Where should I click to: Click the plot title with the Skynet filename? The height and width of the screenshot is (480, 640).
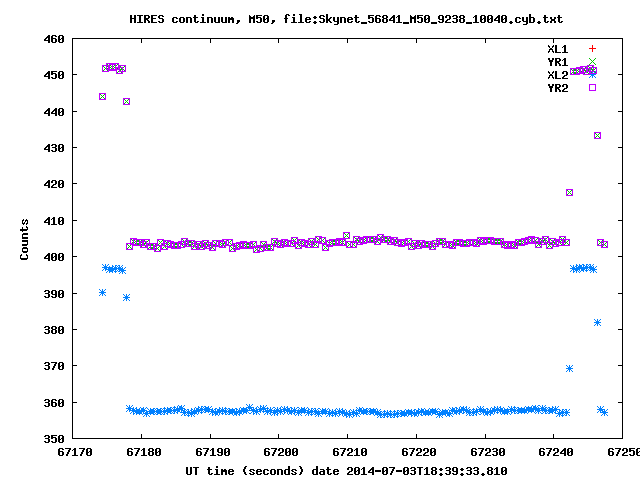346,19
